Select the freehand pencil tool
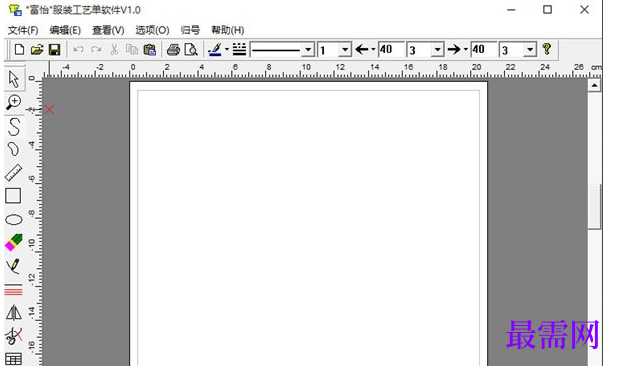618x366 pixels. click(13, 266)
